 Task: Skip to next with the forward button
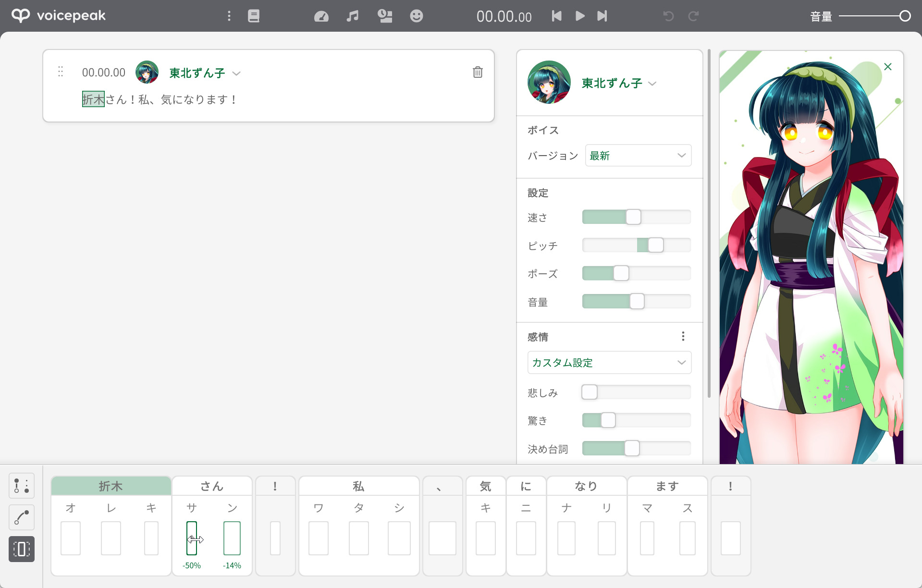pos(602,16)
